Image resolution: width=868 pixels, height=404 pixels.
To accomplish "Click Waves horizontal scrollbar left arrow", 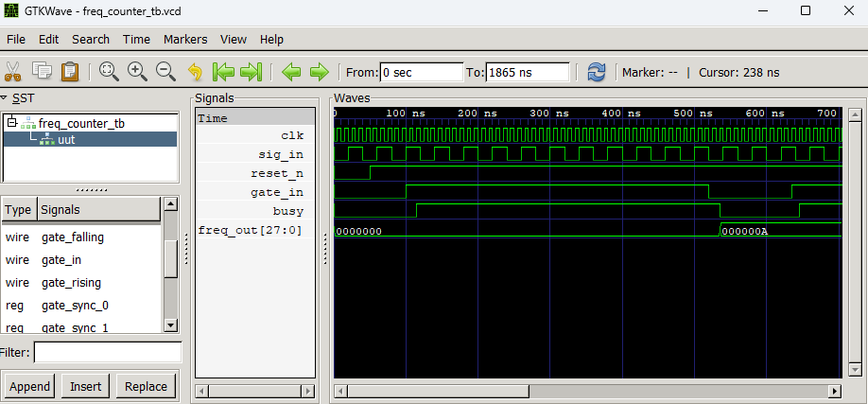I will (x=341, y=392).
